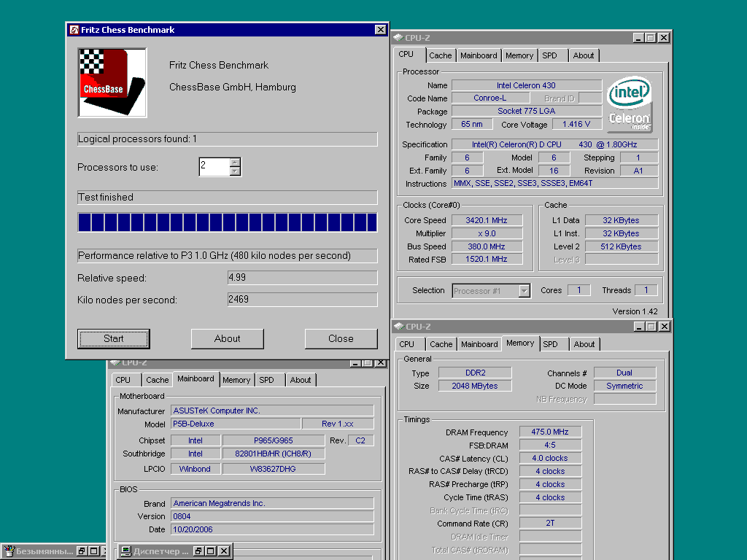Open Memory tab in CPU-Z mainboard window
This screenshot has width=747, height=560.
tap(236, 380)
